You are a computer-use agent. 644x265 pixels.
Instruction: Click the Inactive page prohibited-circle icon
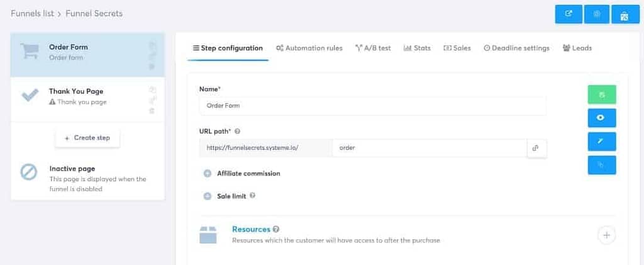[x=29, y=172]
